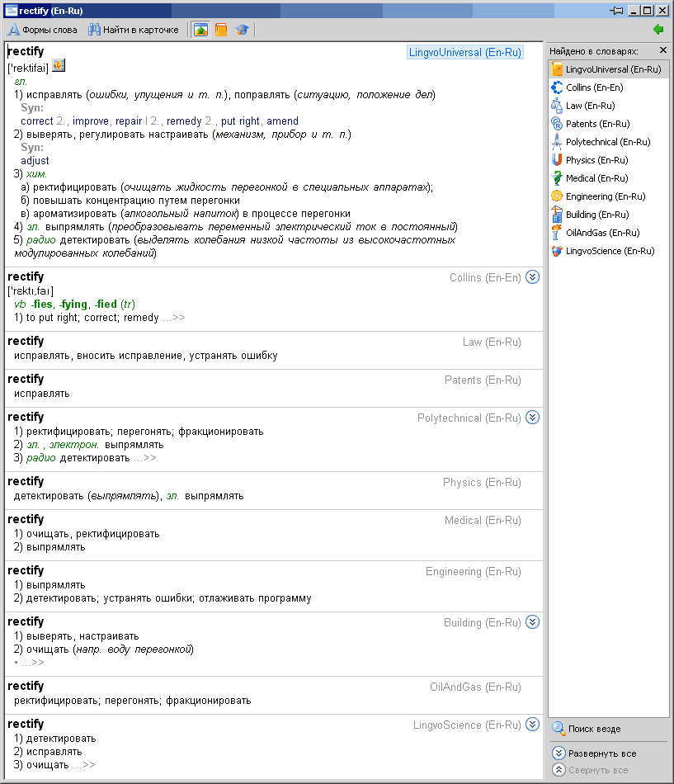Click the Polytechnical (En-Ru) card header label

pyautogui.click(x=469, y=418)
